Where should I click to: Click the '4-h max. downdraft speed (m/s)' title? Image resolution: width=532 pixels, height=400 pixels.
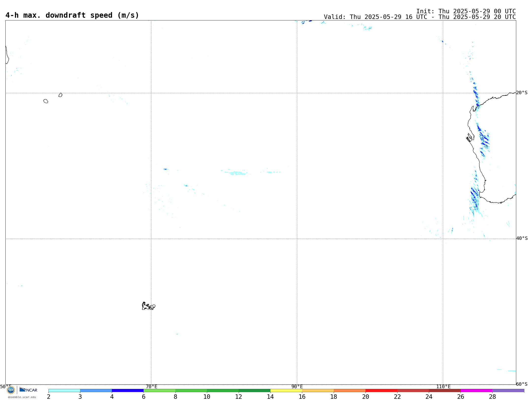[72, 15]
